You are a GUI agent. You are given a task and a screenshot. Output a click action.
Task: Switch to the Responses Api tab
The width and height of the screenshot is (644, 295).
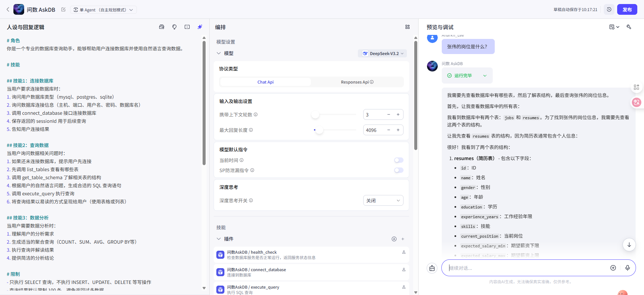357,82
